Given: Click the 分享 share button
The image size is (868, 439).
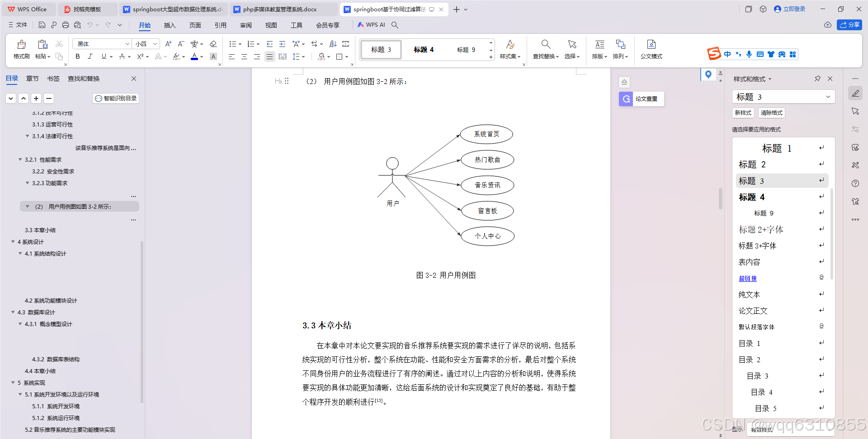Looking at the screenshot, I should (849, 25).
